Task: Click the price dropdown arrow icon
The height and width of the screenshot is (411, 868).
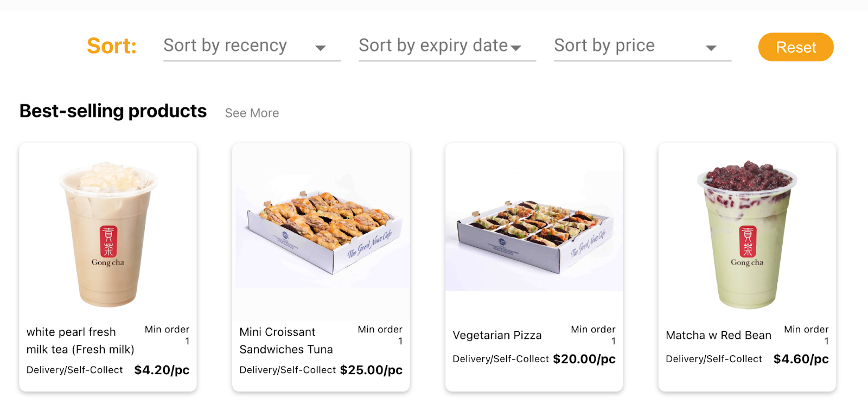Action: click(711, 48)
